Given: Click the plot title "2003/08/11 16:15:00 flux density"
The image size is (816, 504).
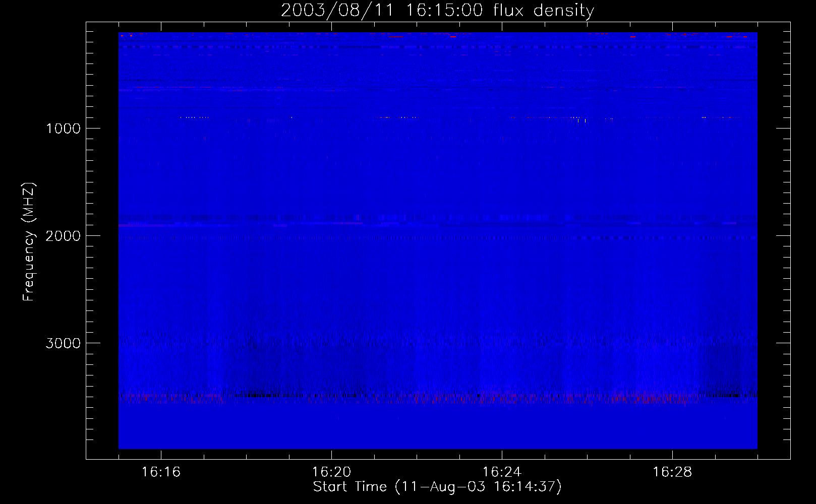Looking at the screenshot, I should (x=437, y=11).
